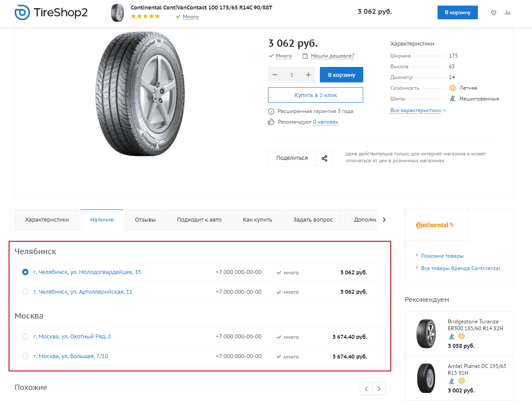Increase quantity with the plus button
This screenshot has height=401, width=532.
pyautogui.click(x=308, y=75)
